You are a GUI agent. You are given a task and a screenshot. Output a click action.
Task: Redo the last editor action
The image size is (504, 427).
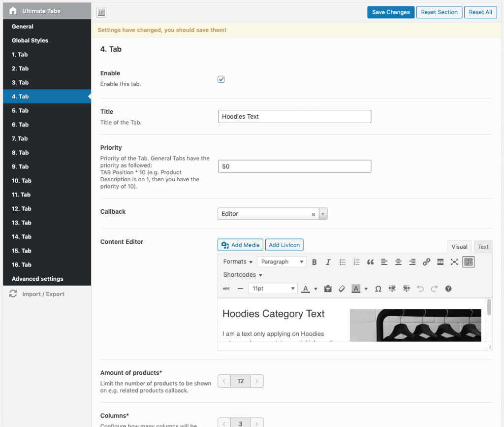pos(434,289)
